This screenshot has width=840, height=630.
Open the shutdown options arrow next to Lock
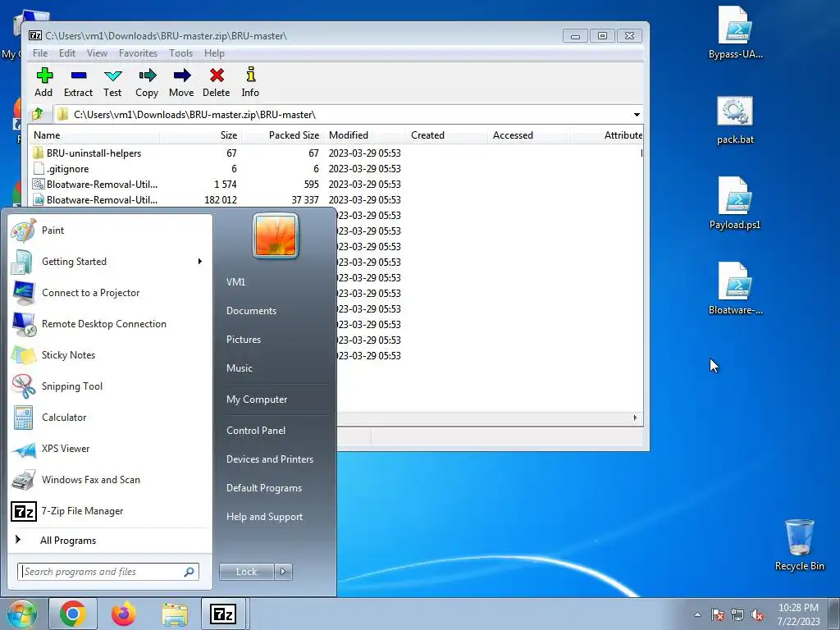(x=283, y=572)
